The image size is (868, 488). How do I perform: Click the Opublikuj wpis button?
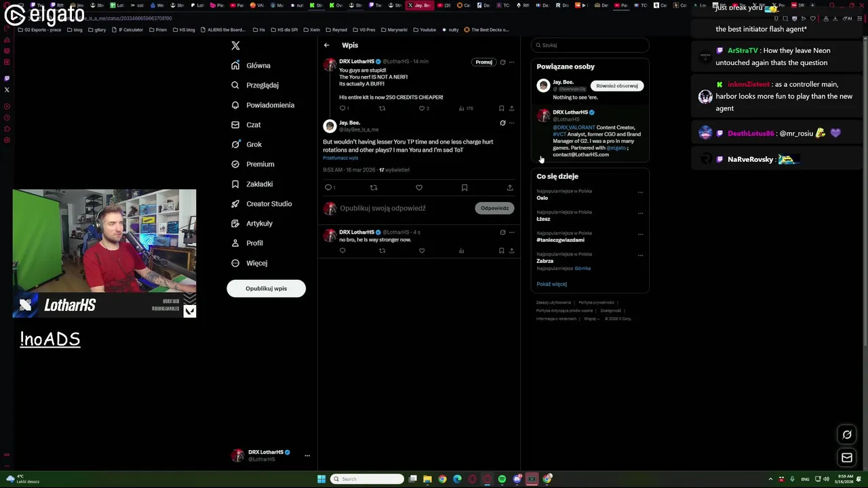tap(266, 288)
